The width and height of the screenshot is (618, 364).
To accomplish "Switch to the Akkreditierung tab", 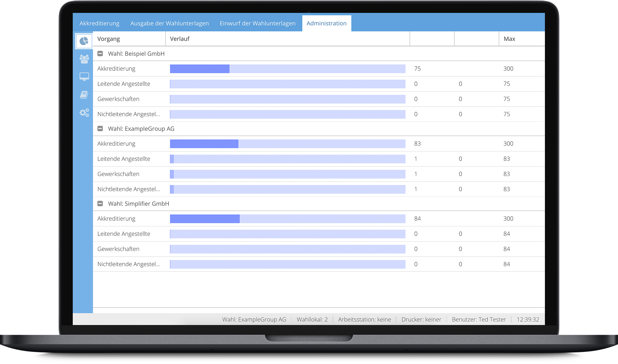I will point(99,23).
